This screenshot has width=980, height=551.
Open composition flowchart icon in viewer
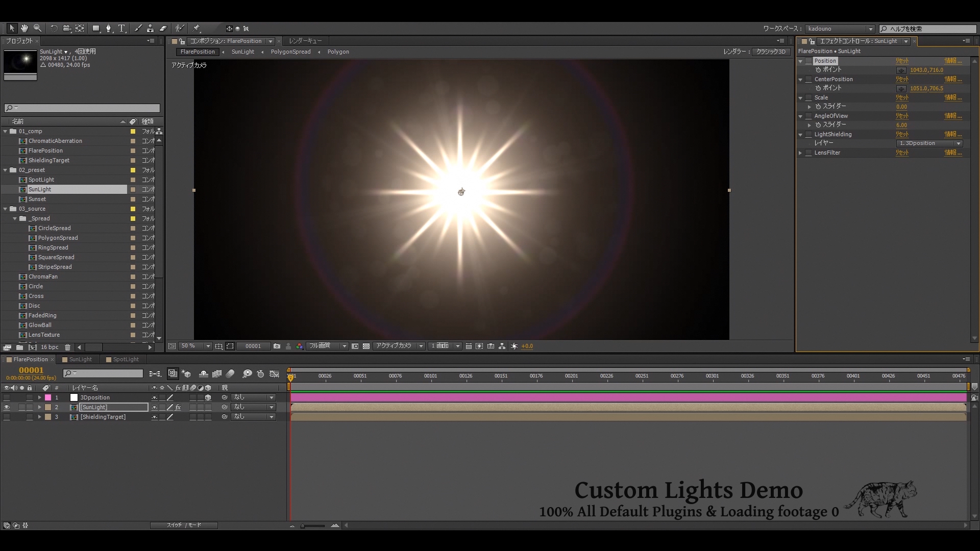tap(502, 346)
